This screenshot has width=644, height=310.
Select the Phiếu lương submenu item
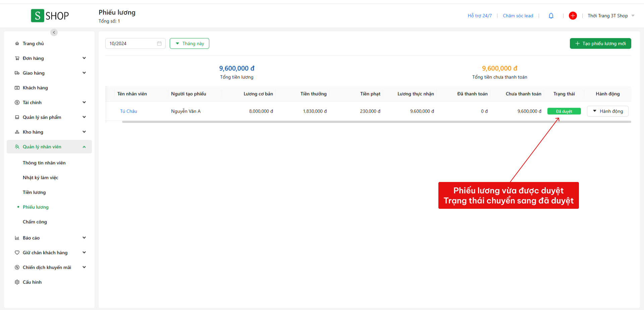tap(36, 207)
